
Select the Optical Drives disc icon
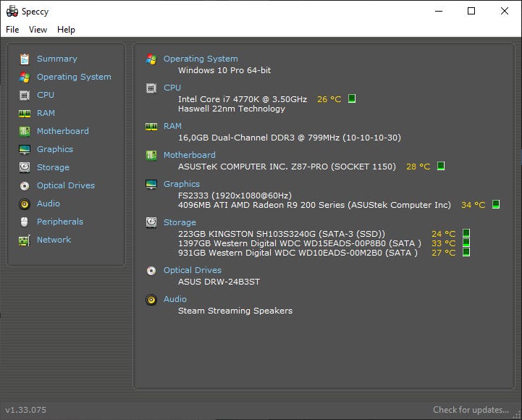25,185
